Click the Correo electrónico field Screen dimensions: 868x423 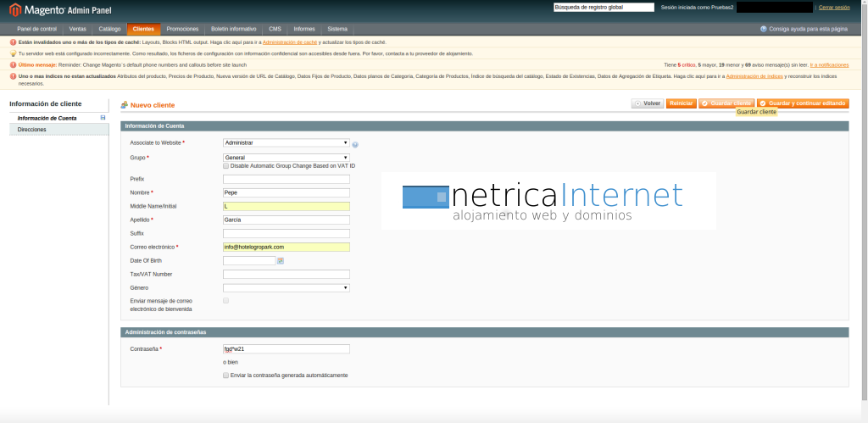[x=287, y=247]
